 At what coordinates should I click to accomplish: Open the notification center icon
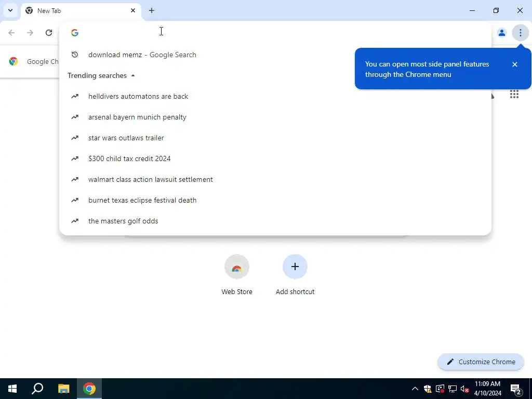pos(516,389)
